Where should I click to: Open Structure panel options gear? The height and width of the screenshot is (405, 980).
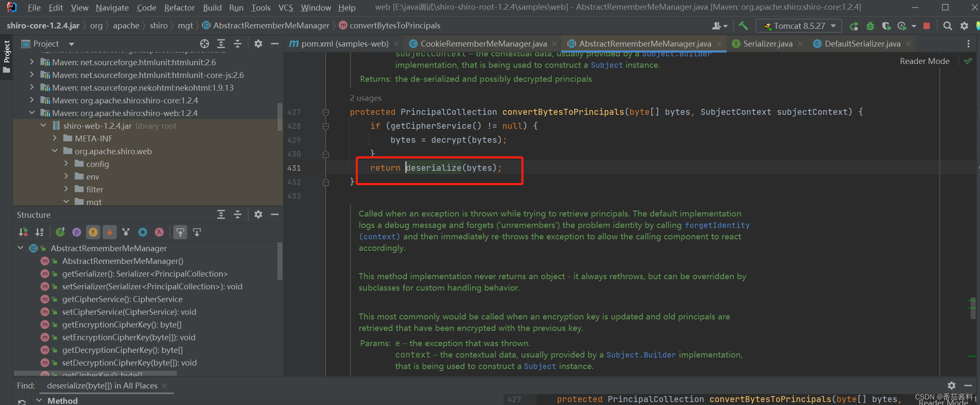pos(258,215)
